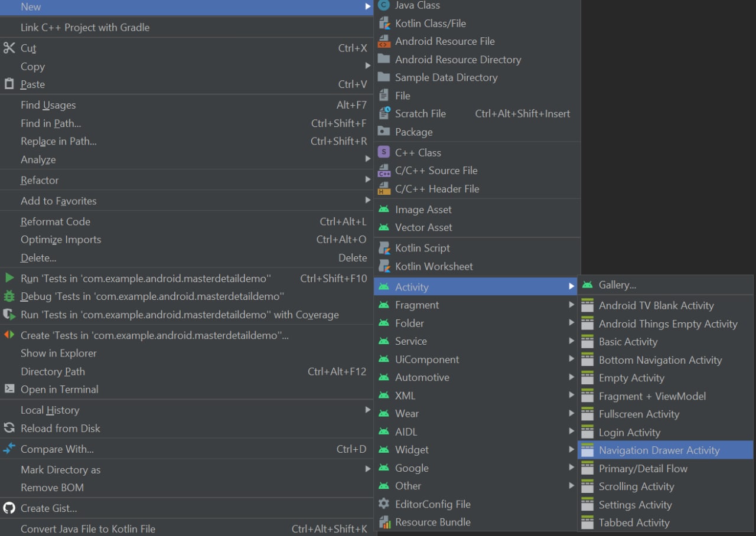Choose Bottom Navigation Activity
The image size is (756, 536).
(666, 359)
